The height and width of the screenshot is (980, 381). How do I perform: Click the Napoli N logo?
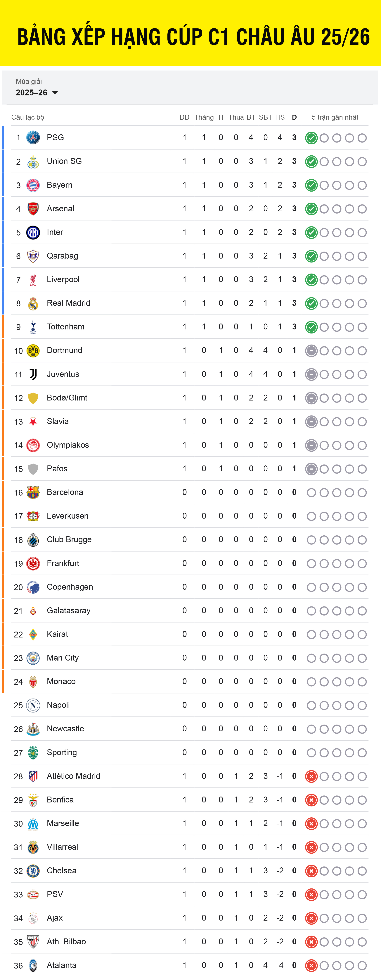[x=33, y=705]
